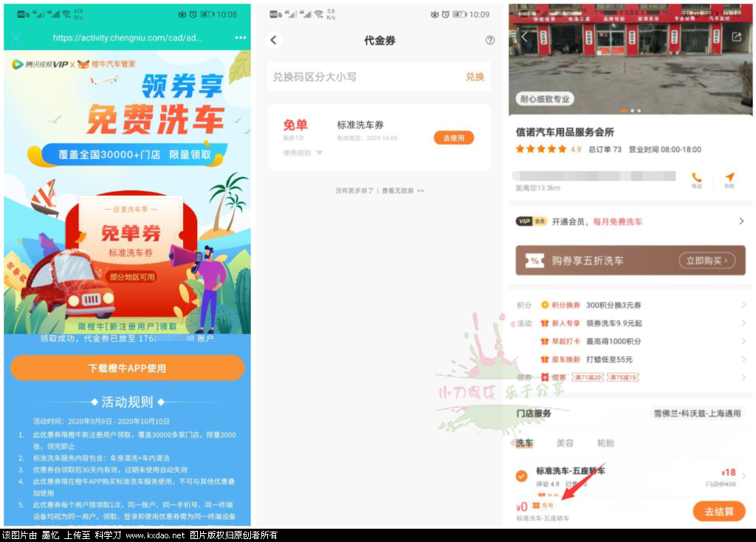Viewport: 756px width, 542px height.
Task: Tap the alarm icon in the 代金券 status bar
Action: pyautogui.click(x=445, y=15)
